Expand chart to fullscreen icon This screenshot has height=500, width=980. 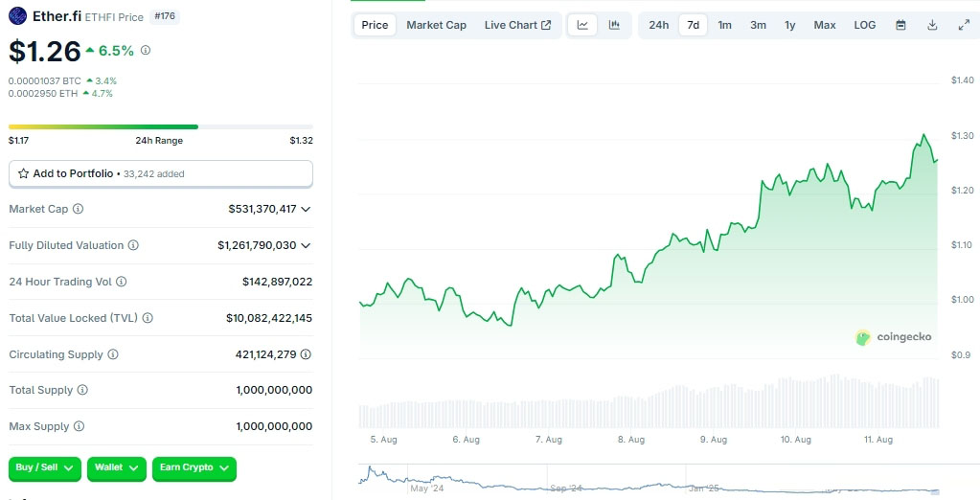(x=964, y=25)
